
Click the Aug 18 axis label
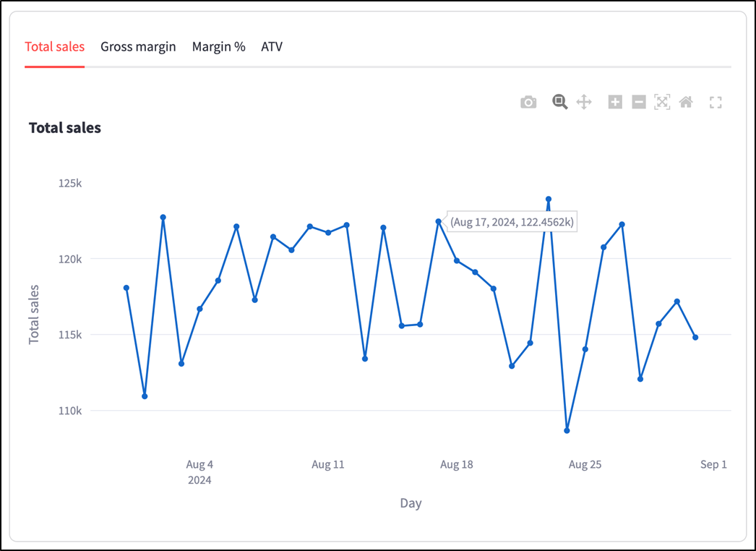[457, 464]
